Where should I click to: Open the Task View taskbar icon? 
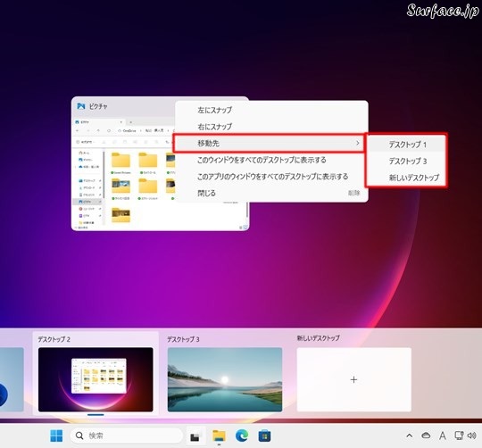pos(195,436)
